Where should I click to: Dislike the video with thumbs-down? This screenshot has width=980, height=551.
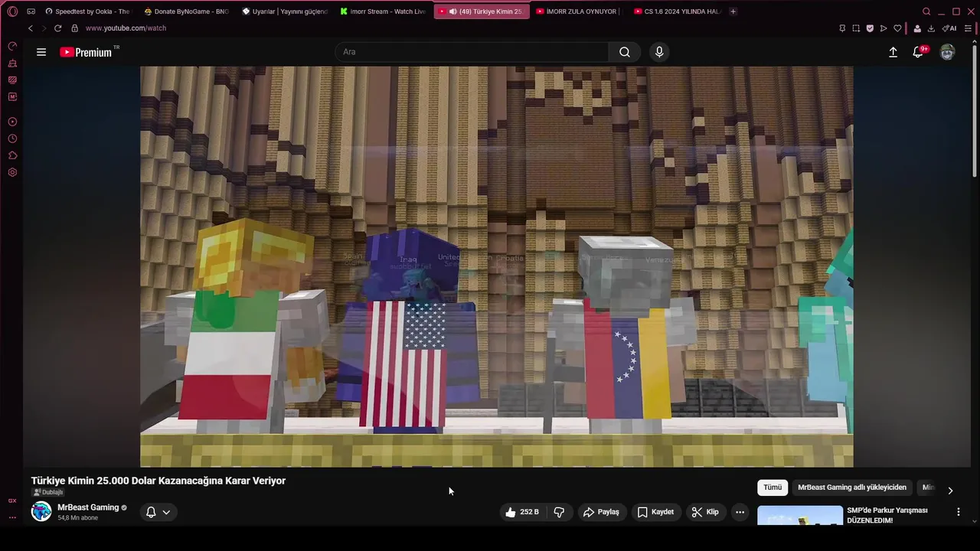coord(560,512)
